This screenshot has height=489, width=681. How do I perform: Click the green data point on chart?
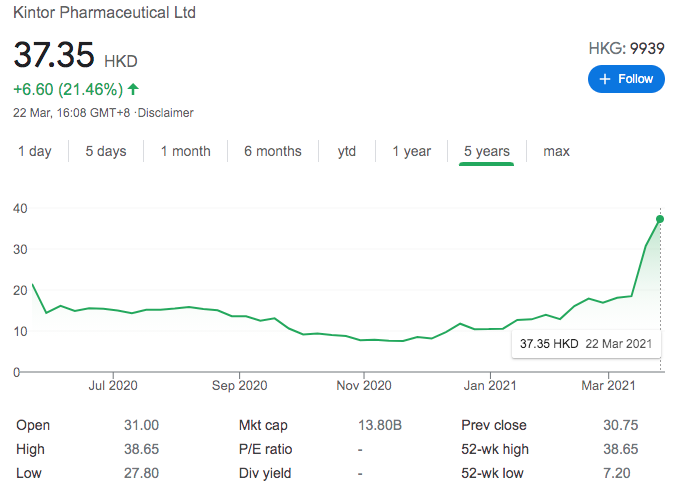click(x=660, y=218)
